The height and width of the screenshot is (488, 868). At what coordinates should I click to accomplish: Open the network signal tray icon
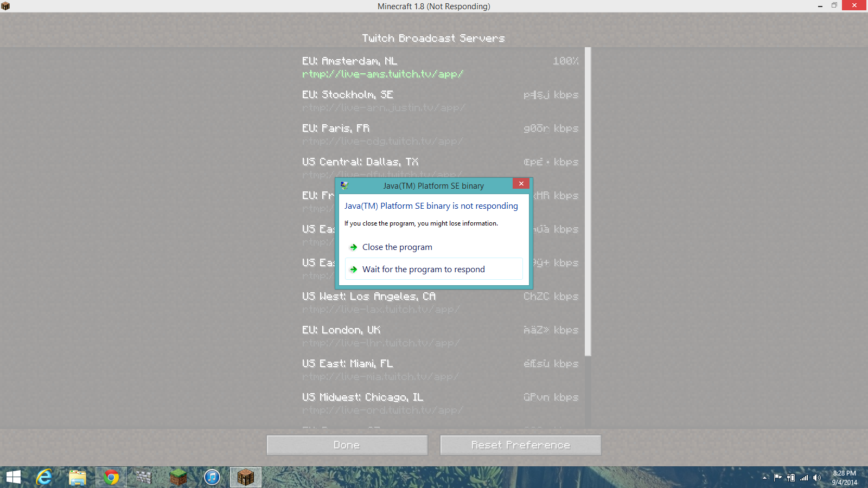coord(804,478)
